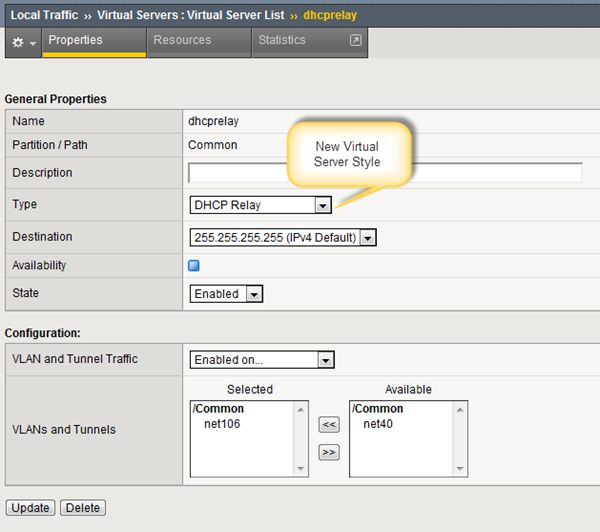
Task: Click into the Description text field
Action: click(x=385, y=173)
